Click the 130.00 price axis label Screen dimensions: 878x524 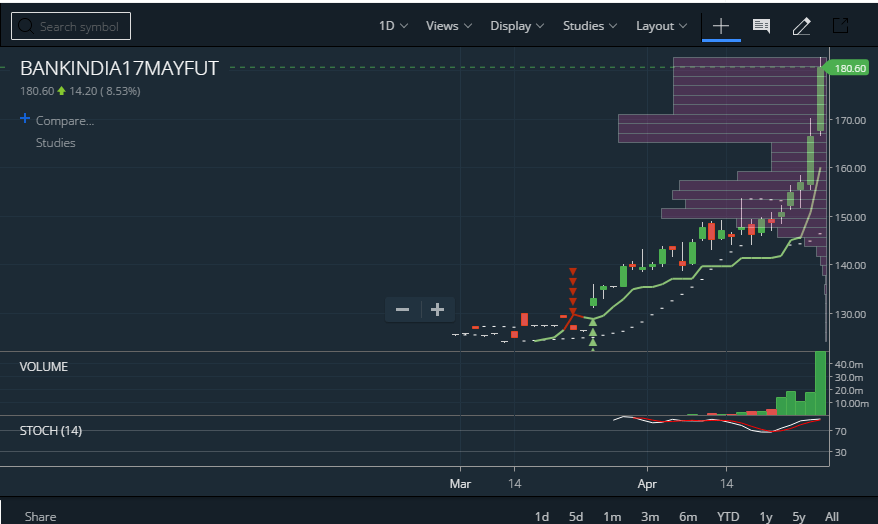(850, 314)
